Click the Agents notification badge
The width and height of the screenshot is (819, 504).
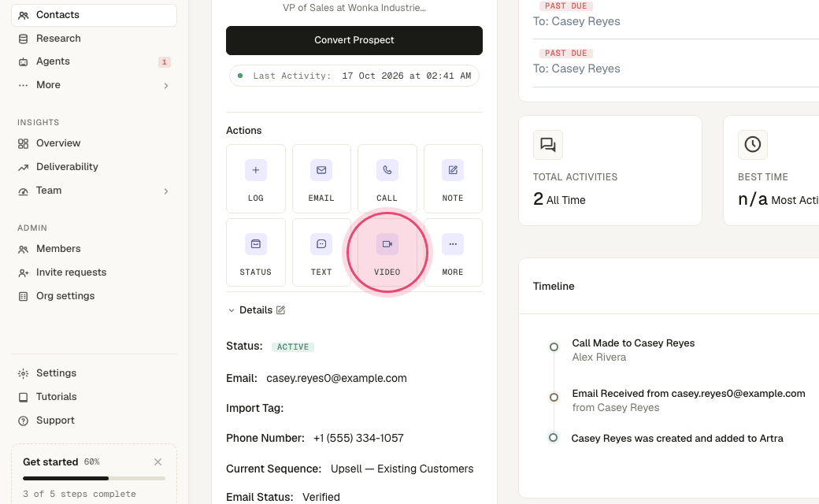point(164,62)
